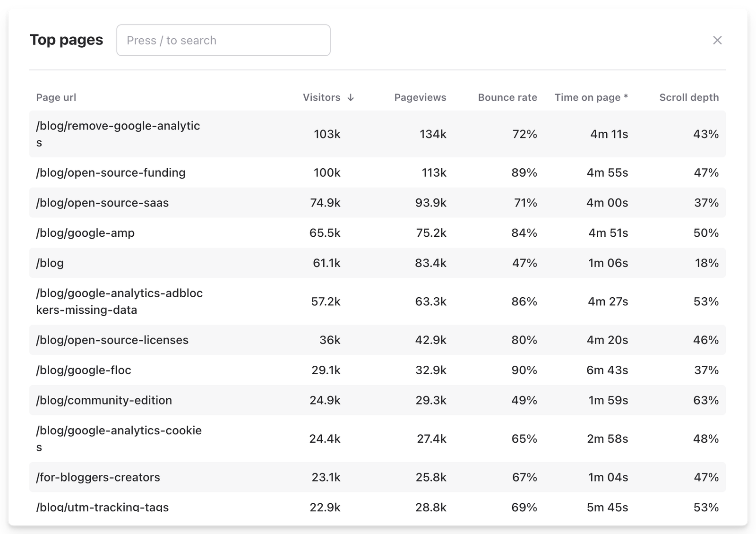Sort pages by Time on page

pos(591,97)
